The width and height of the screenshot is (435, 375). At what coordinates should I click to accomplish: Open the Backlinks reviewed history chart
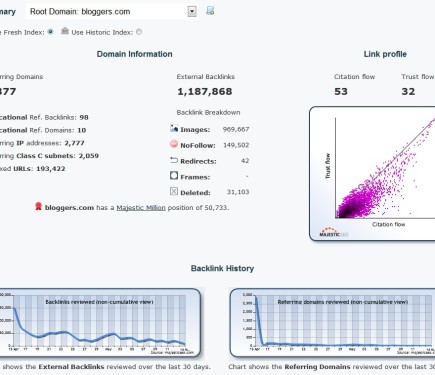(x=99, y=323)
